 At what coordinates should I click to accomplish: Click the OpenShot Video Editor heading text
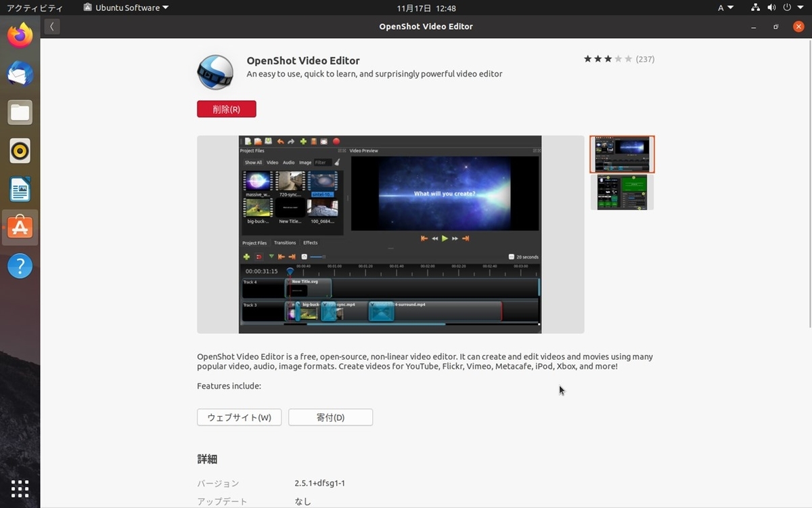coord(303,60)
